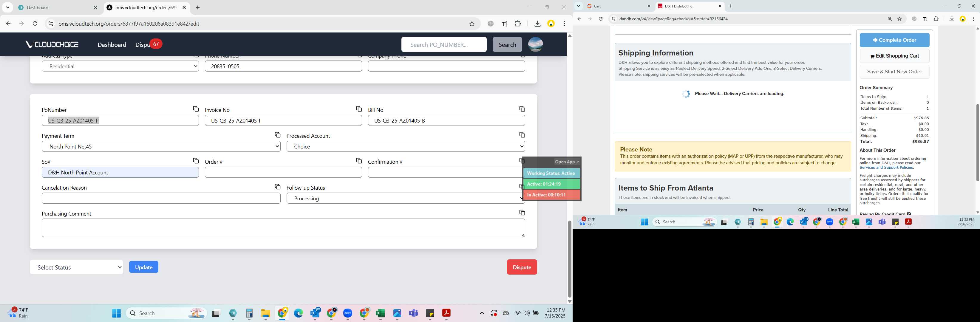Open Services and Support Policies link

[886, 168]
